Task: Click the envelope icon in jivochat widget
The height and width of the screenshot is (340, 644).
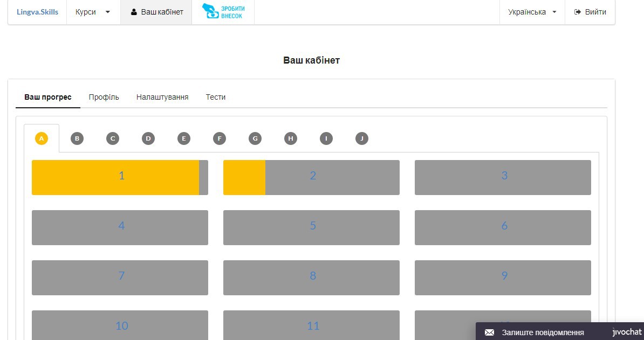Action: (x=489, y=332)
